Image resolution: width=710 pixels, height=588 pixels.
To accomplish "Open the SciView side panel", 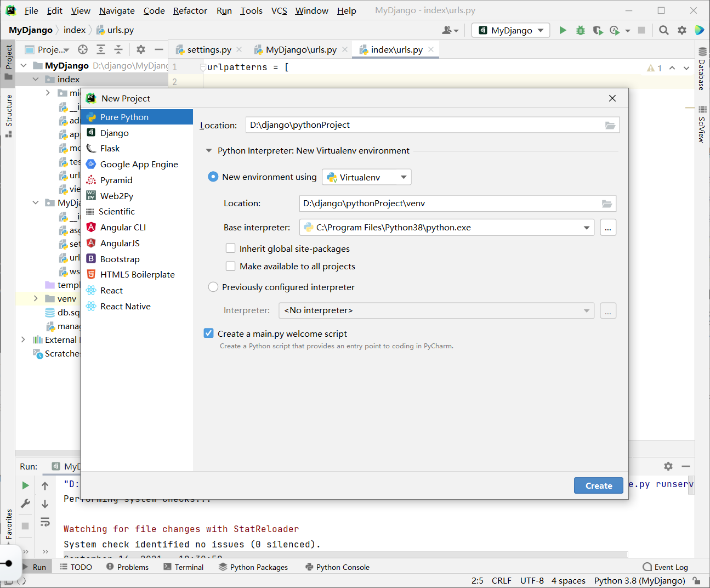I will 702,125.
